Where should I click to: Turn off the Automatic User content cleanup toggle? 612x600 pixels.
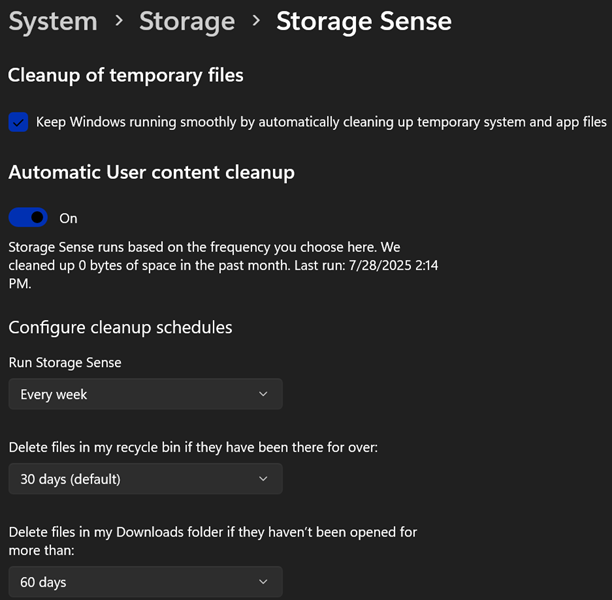point(28,217)
